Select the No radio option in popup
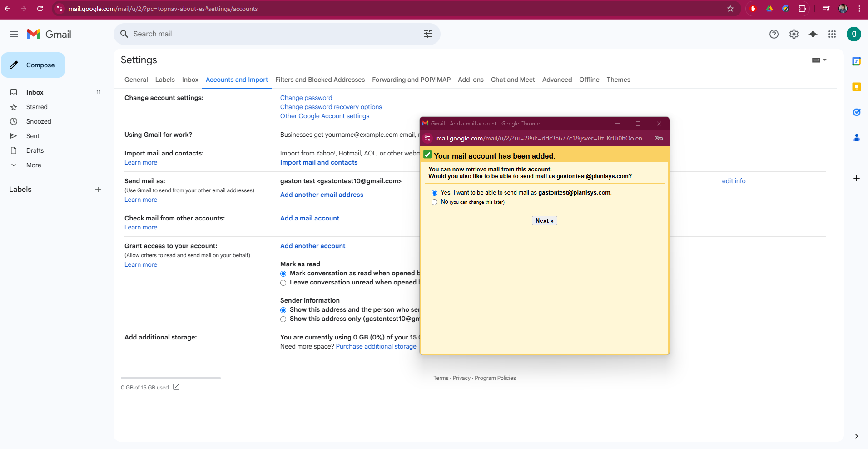 point(434,202)
